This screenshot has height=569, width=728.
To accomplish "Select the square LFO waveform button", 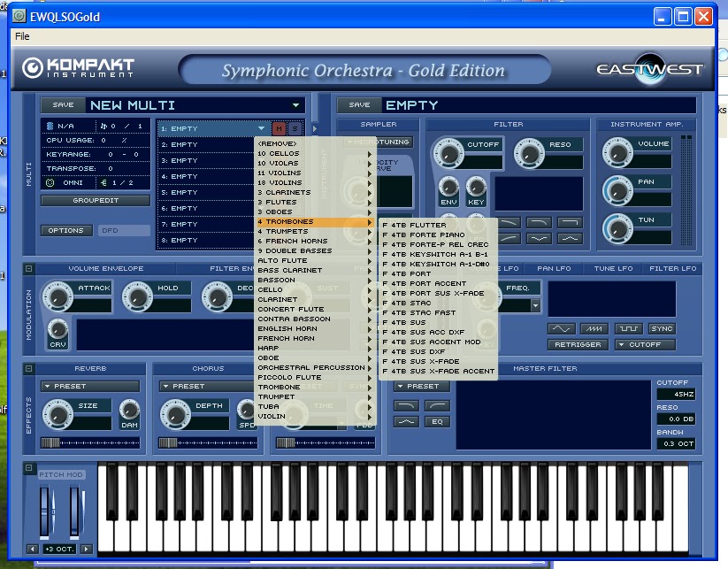I will [x=629, y=329].
